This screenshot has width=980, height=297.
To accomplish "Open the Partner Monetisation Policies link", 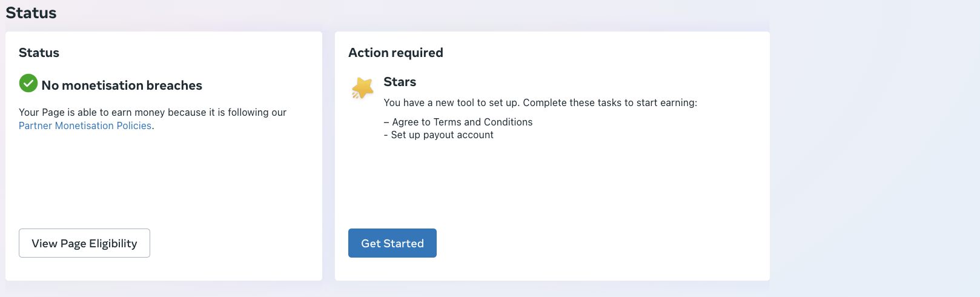I will pos(85,125).
